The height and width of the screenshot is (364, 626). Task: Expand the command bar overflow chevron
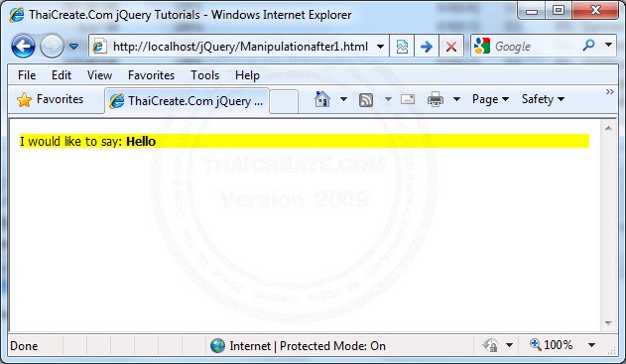[x=610, y=92]
